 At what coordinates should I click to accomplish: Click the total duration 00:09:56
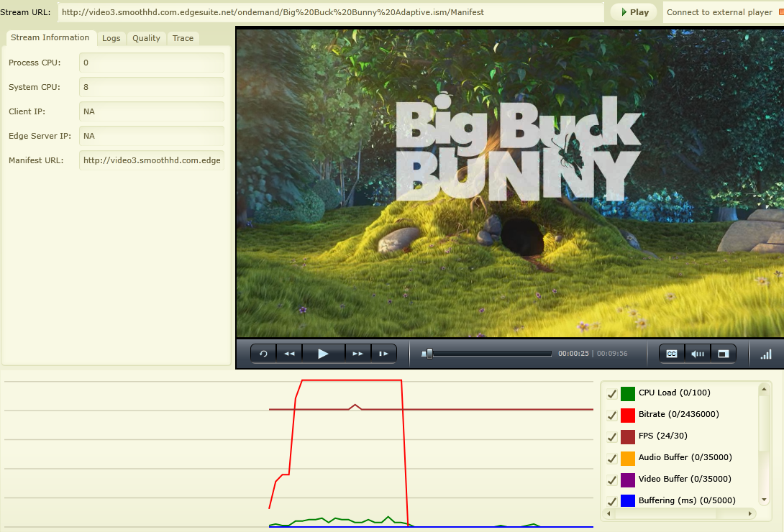(x=612, y=354)
